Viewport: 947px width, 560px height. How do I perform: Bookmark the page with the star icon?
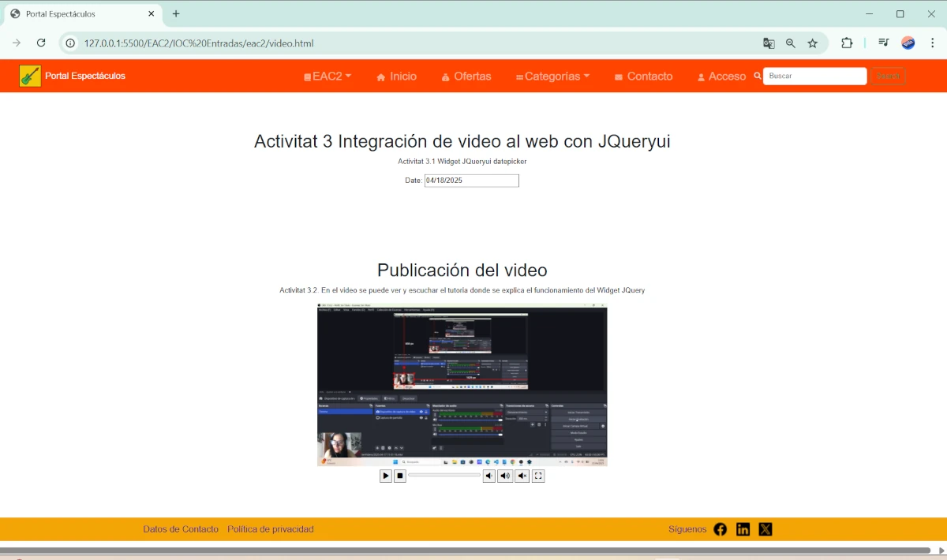813,43
